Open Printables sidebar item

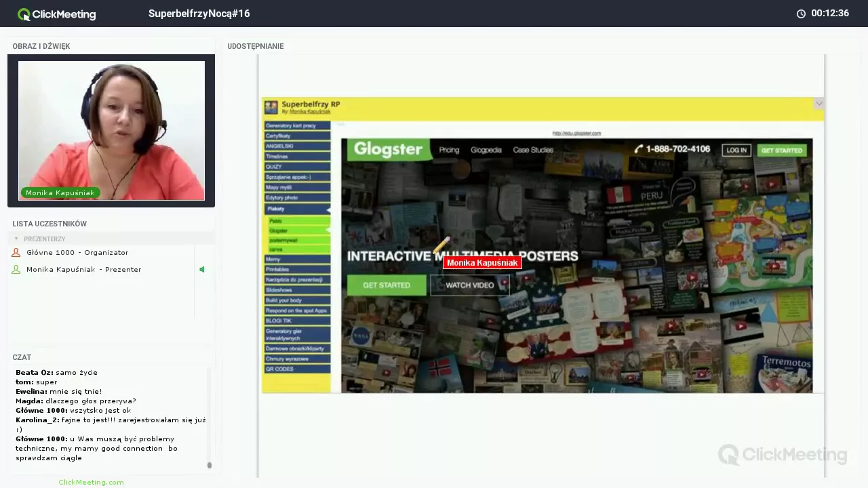point(298,269)
